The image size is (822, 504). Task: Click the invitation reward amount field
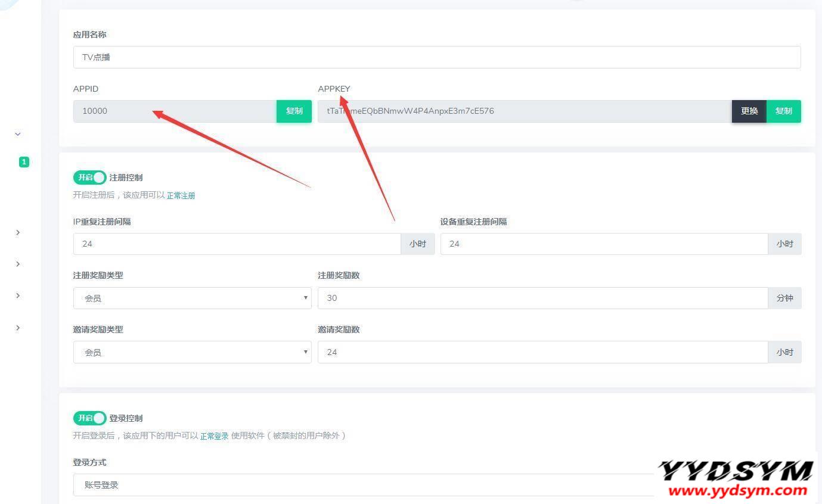(x=542, y=352)
